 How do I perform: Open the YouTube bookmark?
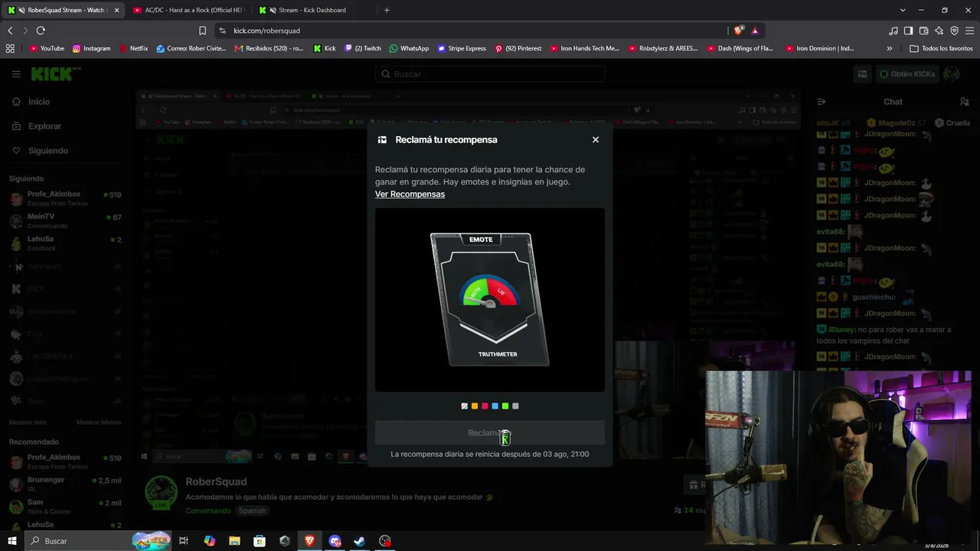(x=47, y=48)
